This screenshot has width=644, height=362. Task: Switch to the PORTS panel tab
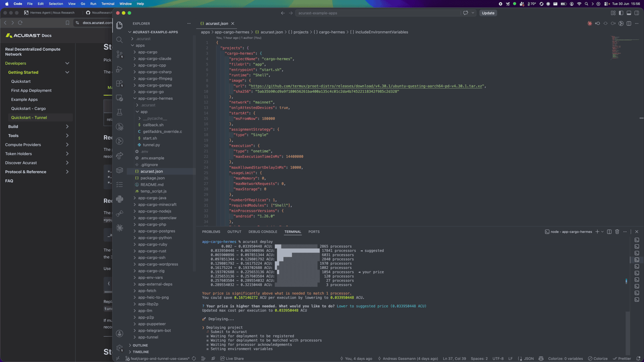[314, 232]
